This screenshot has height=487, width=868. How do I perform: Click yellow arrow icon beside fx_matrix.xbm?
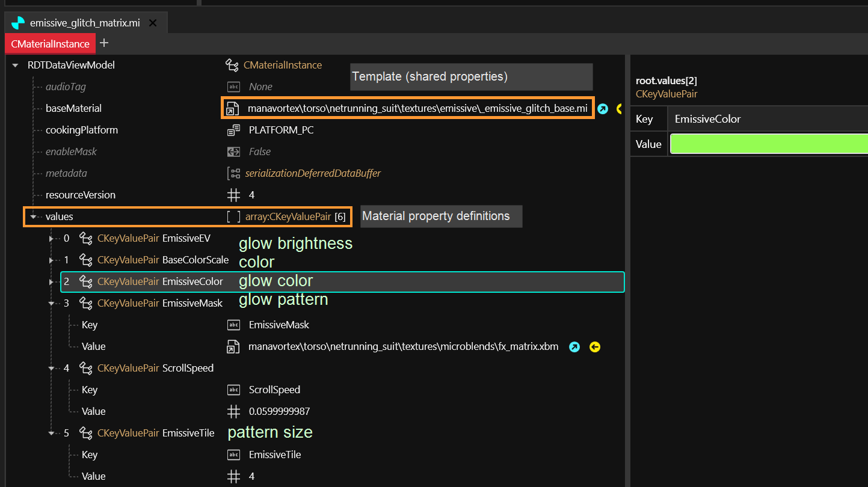click(x=595, y=347)
